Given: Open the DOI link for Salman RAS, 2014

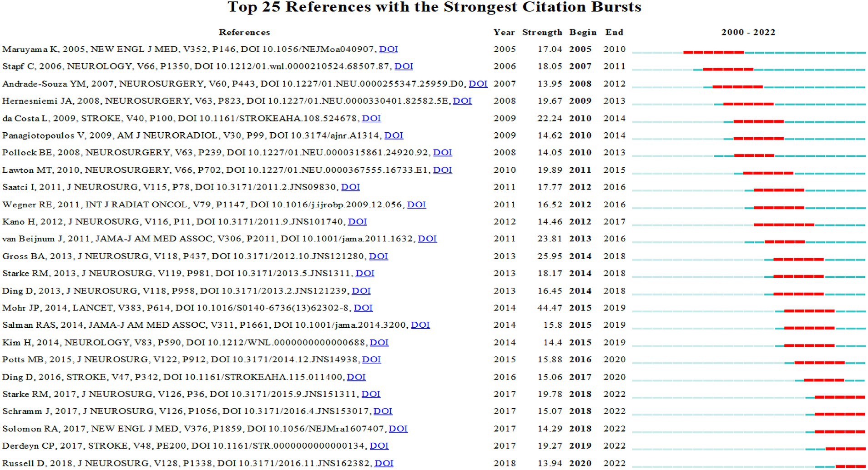Looking at the screenshot, I should (420, 325).
